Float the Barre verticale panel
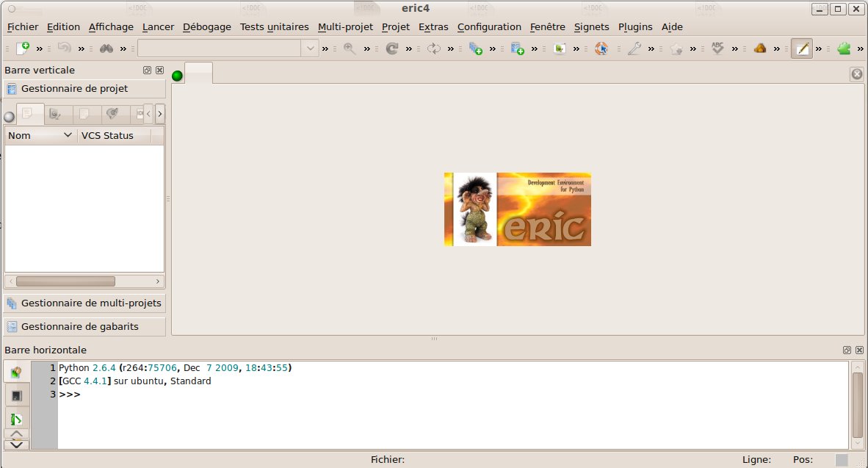Screen dimensions: 868x468 tap(148, 71)
